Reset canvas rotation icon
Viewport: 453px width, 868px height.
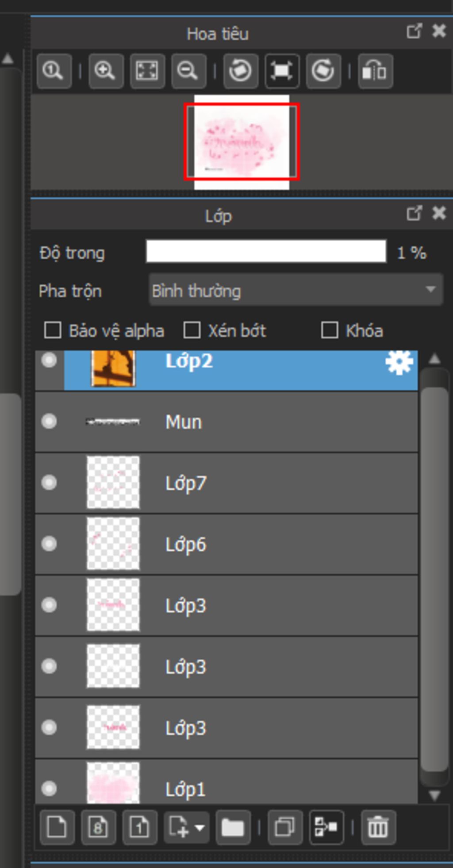coord(282,71)
